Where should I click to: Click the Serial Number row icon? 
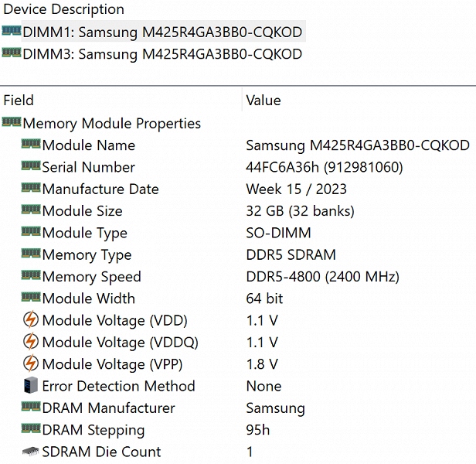pyautogui.click(x=31, y=166)
